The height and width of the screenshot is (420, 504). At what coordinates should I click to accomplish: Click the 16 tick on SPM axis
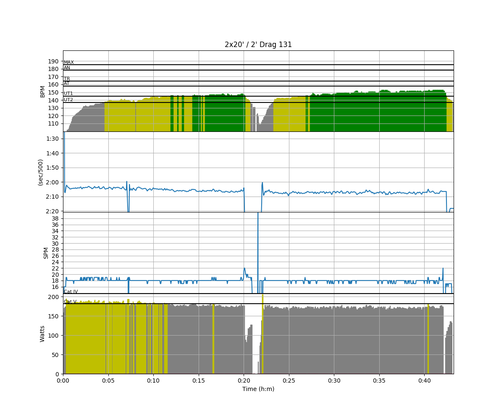(55, 287)
